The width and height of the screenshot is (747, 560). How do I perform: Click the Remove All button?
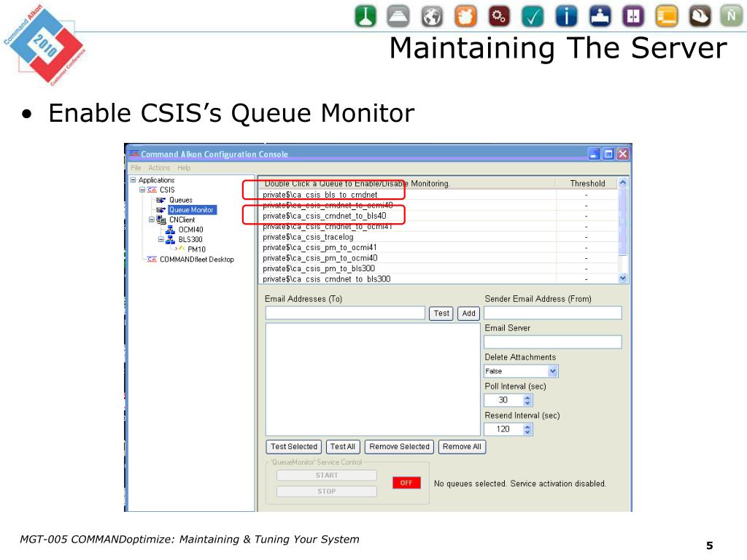[462, 447]
